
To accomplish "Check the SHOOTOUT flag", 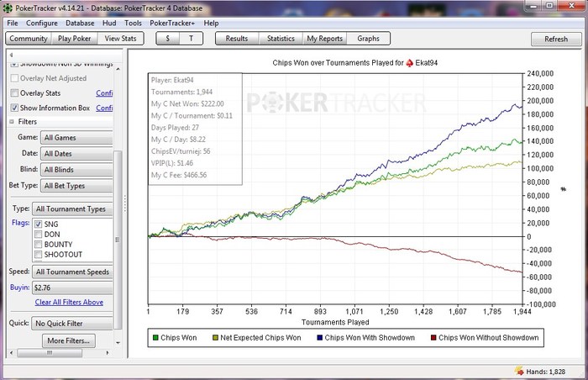I will [38, 255].
